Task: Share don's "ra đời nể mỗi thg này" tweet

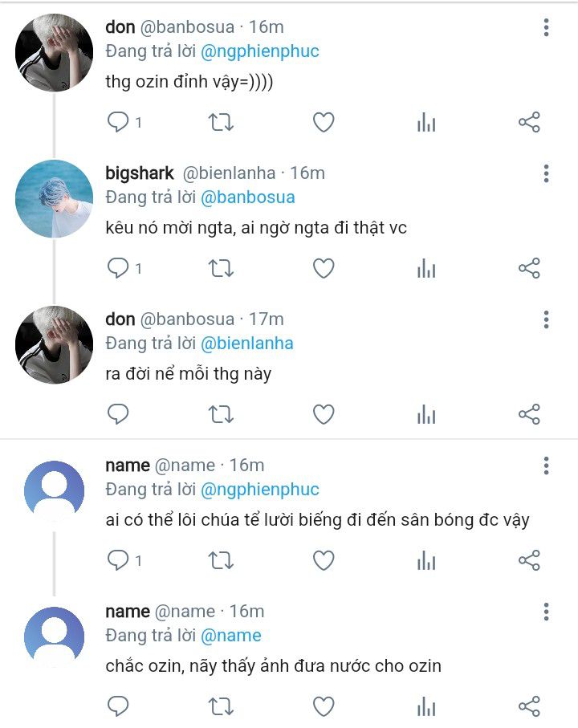Action: (x=529, y=414)
